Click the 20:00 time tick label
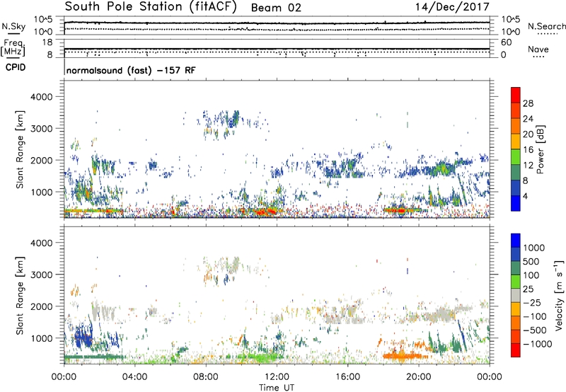Viewport: 566px width, 392px height. (x=418, y=377)
